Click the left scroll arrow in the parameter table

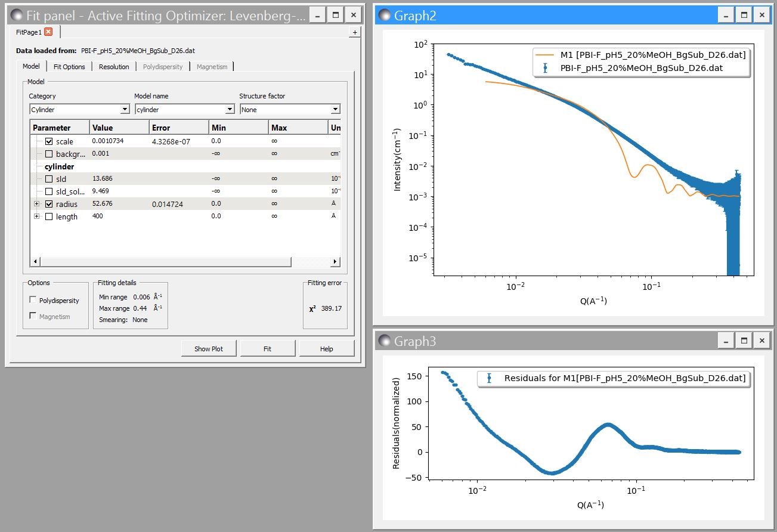pos(35,262)
